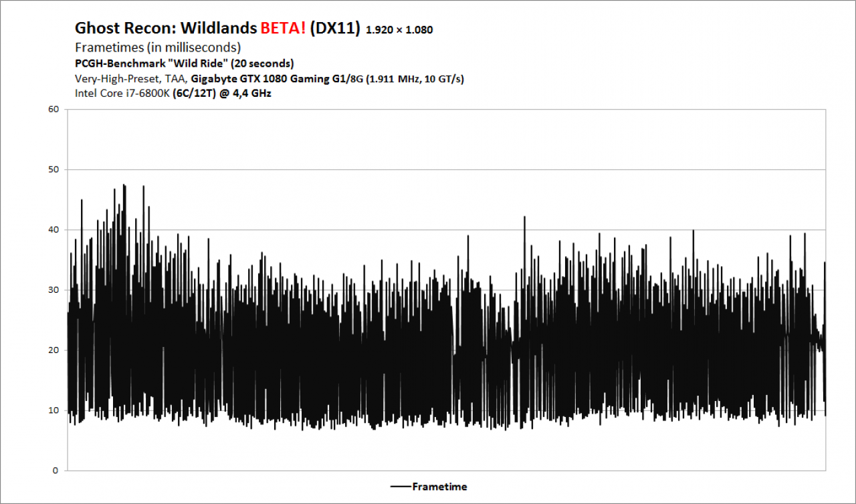Viewport: 856px width, 504px height.
Task: Select the "Frametimes (in milliseconds)" subtitle
Action: click(x=158, y=47)
